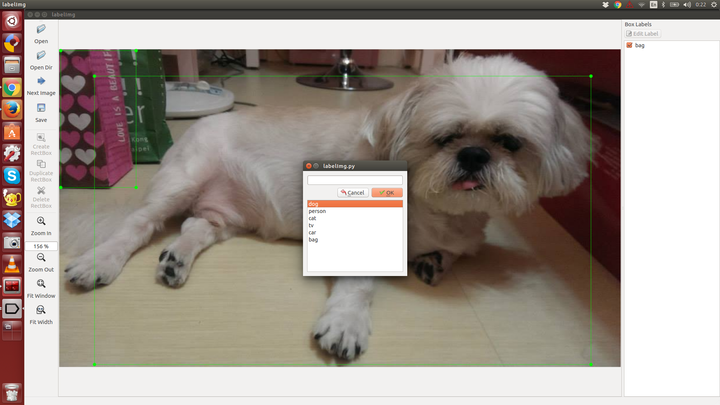Choose 'person' from the label list

click(x=317, y=211)
